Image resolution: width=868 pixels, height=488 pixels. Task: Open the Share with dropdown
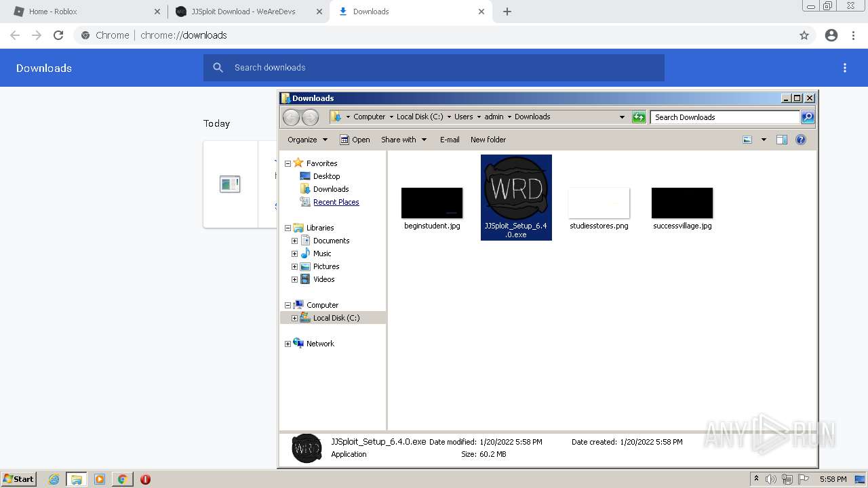tap(403, 140)
